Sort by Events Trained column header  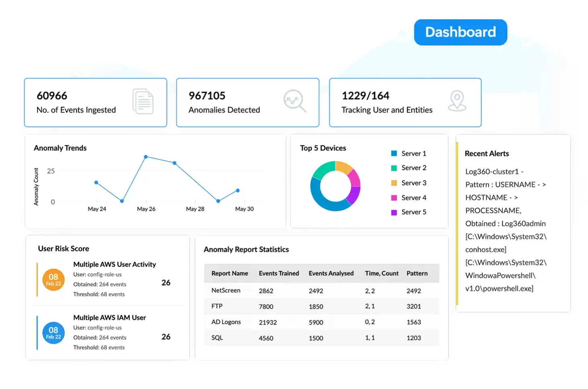click(279, 273)
